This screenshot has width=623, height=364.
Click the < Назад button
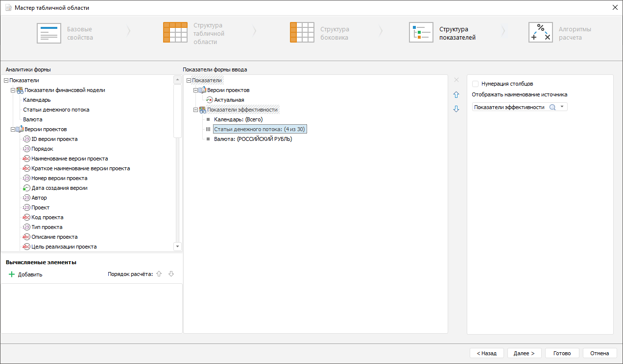[487, 353]
